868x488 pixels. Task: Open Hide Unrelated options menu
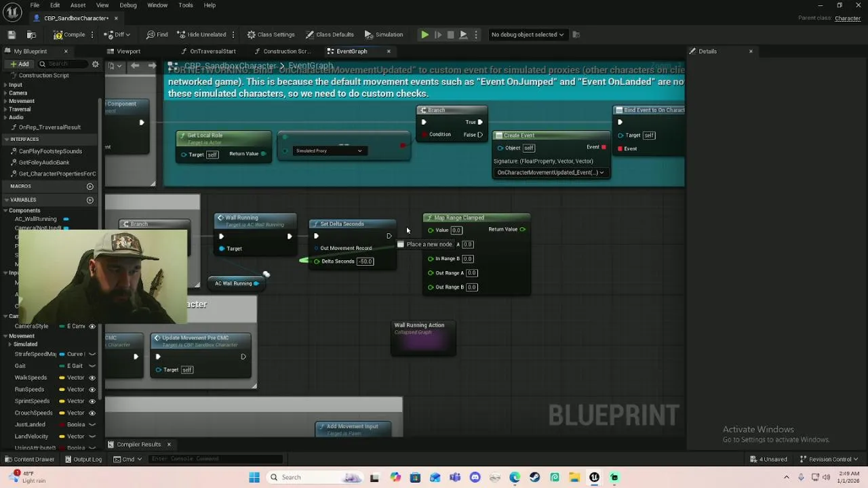click(x=233, y=35)
